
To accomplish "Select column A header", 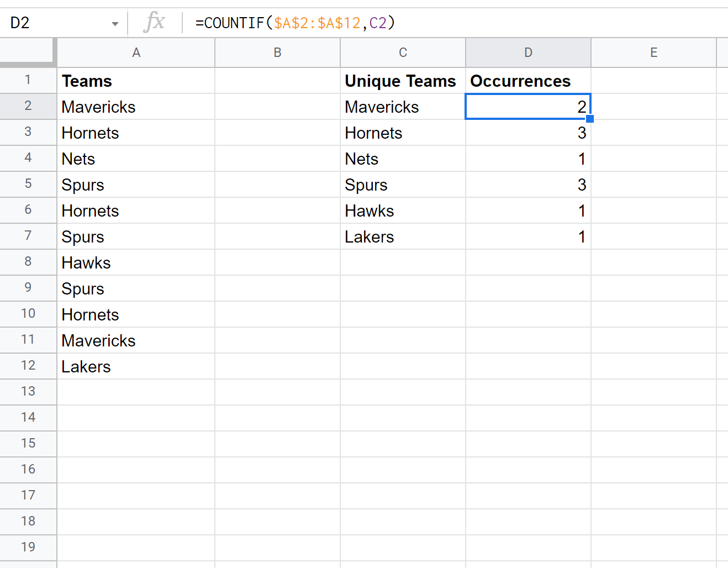I will coord(136,52).
